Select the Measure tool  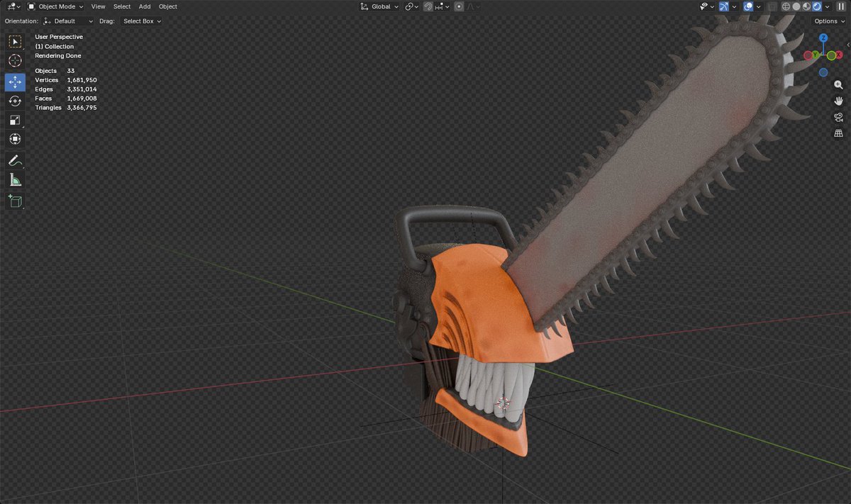[x=15, y=180]
